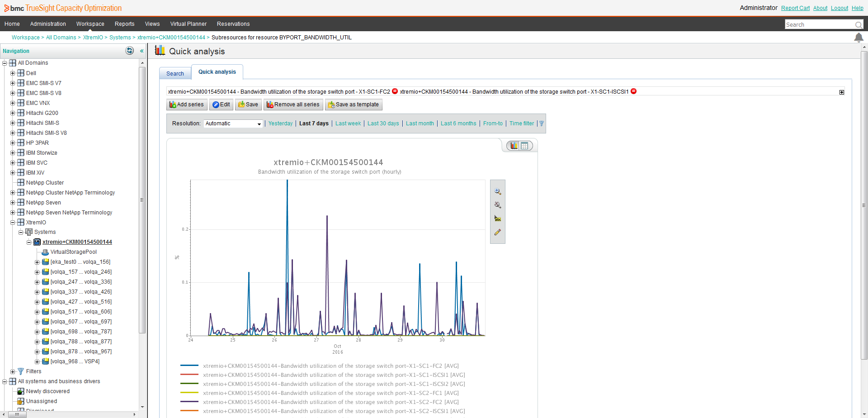The width and height of the screenshot is (868, 418).
Task: Click the Dell domain icon
Action: coord(21,73)
